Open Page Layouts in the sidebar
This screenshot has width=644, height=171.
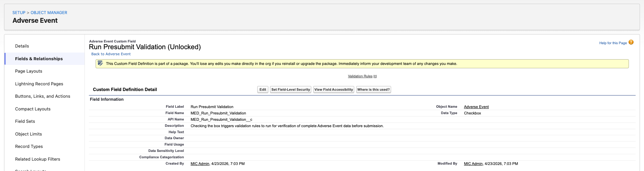pos(29,71)
